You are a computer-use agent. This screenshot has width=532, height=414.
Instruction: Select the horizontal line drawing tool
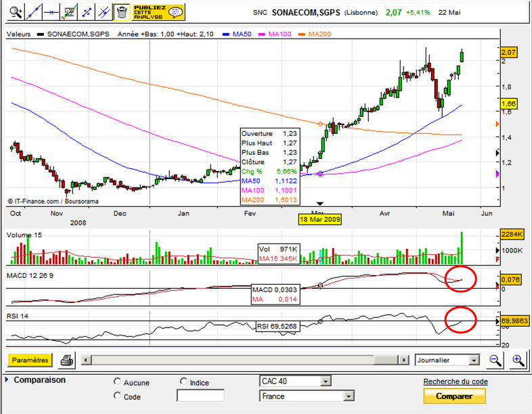[x=51, y=13]
